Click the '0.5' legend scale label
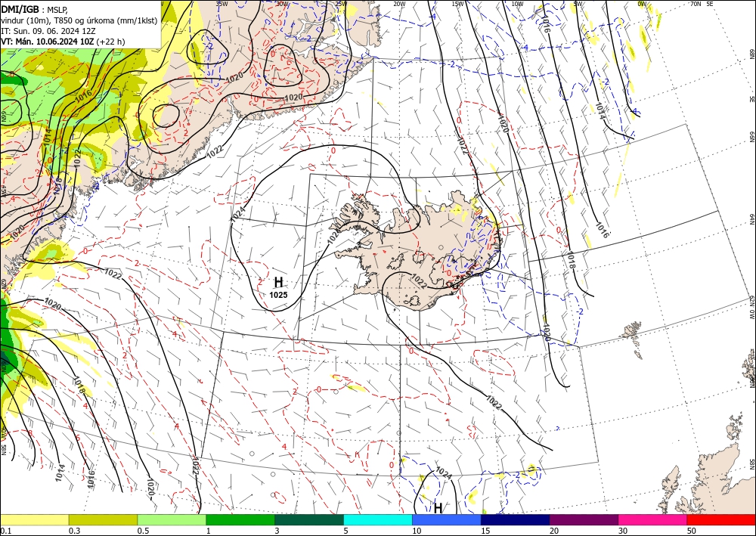 pyautogui.click(x=143, y=531)
